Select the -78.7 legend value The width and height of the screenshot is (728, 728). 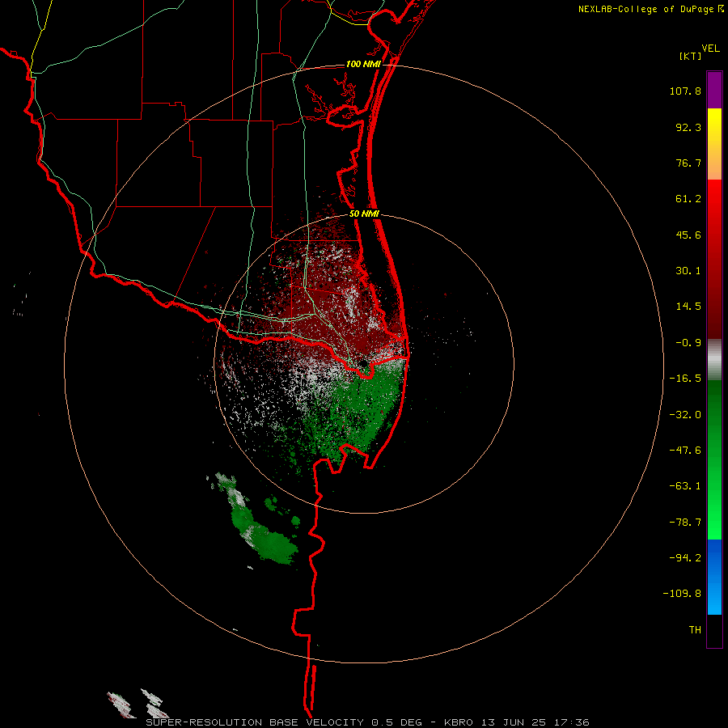pyautogui.click(x=685, y=523)
